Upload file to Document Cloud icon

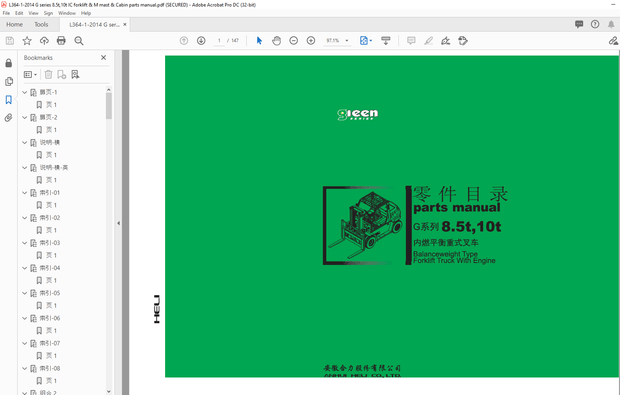point(44,41)
